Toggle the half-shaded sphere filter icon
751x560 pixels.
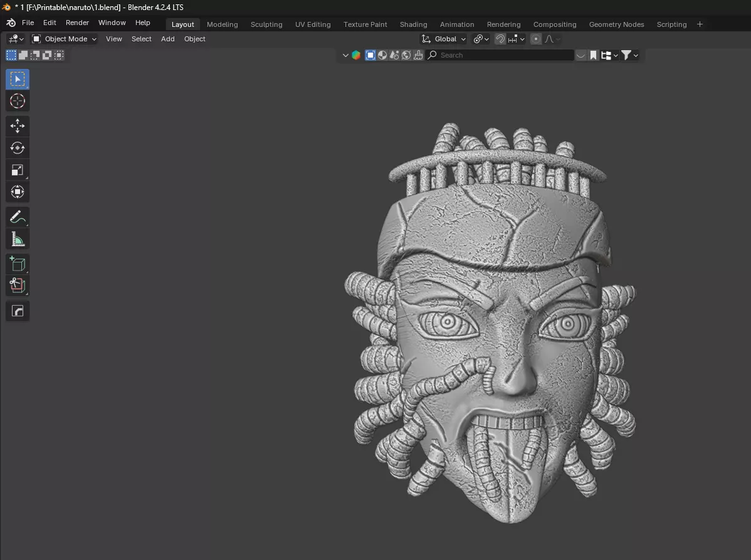(382, 56)
